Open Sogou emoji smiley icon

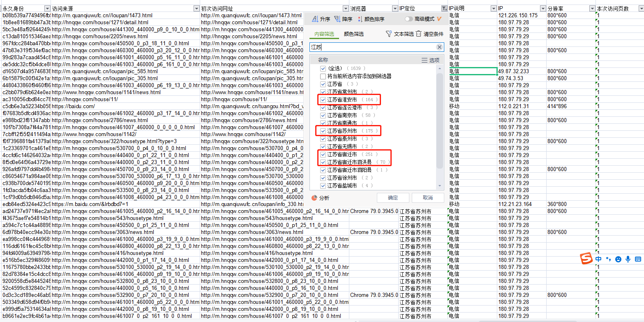pyautogui.click(x=618, y=259)
